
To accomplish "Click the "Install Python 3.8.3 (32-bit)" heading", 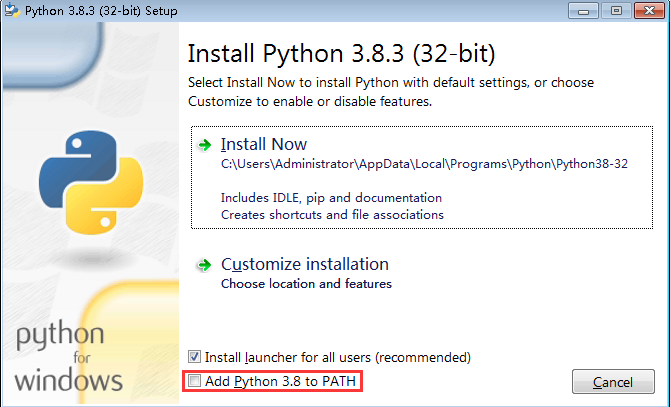I will (342, 52).
